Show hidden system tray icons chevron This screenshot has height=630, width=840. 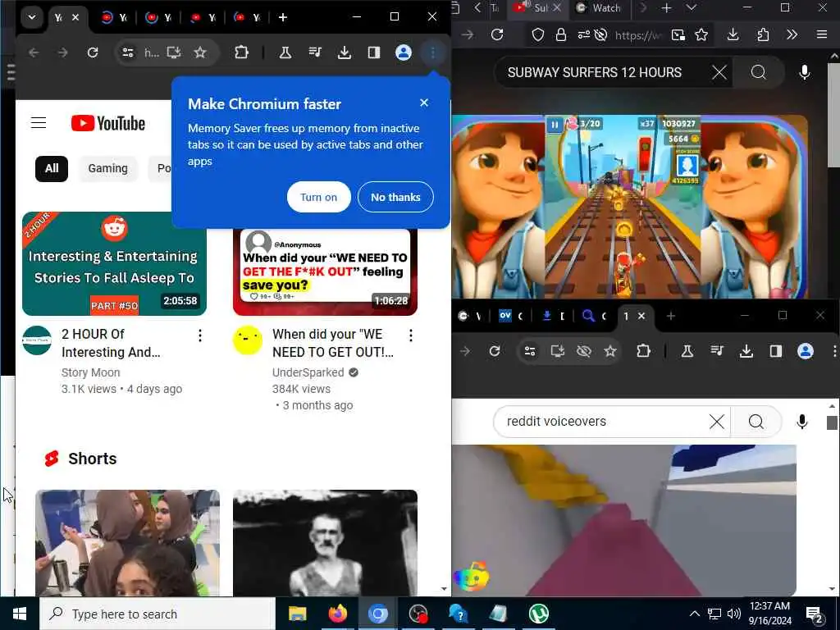tap(694, 614)
